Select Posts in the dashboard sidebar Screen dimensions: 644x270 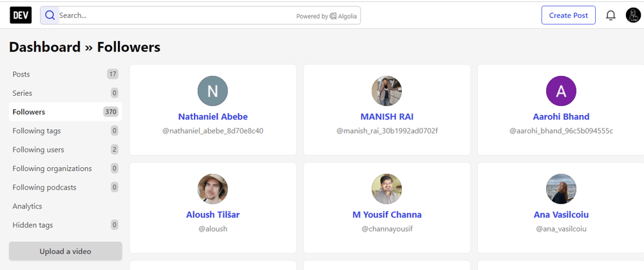click(x=65, y=74)
